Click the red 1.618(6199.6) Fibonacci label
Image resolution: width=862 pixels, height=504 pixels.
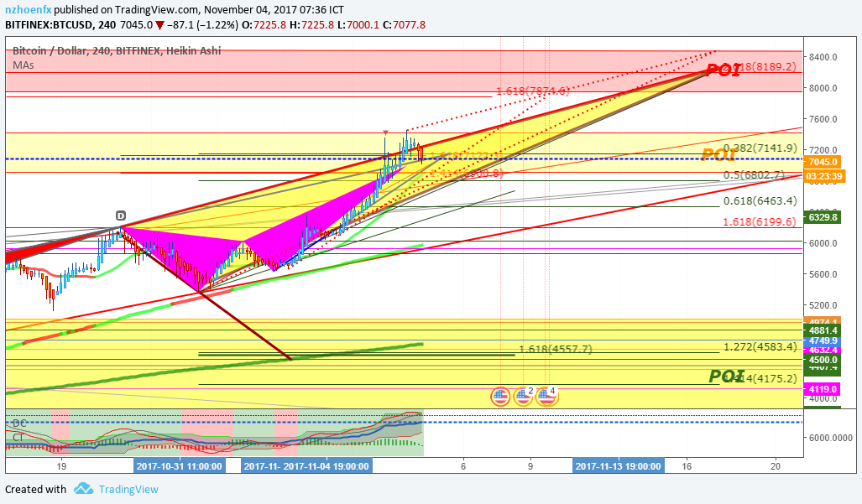[760, 221]
